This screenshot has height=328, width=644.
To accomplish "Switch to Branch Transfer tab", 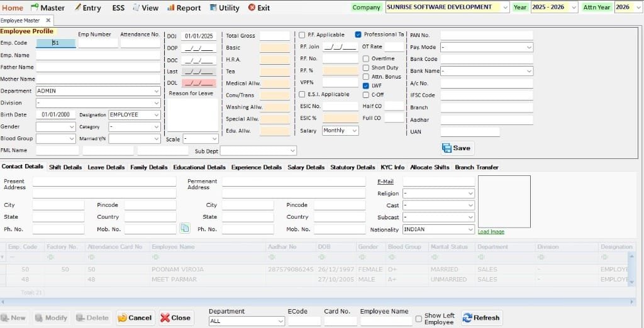I will tap(477, 167).
